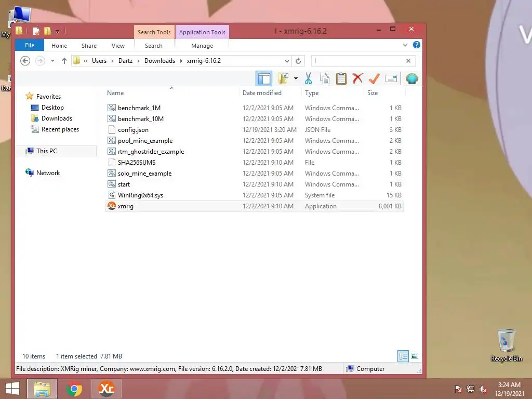532x399 pixels.
Task: Open Recycle Bin on the desktop
Action: (x=506, y=345)
